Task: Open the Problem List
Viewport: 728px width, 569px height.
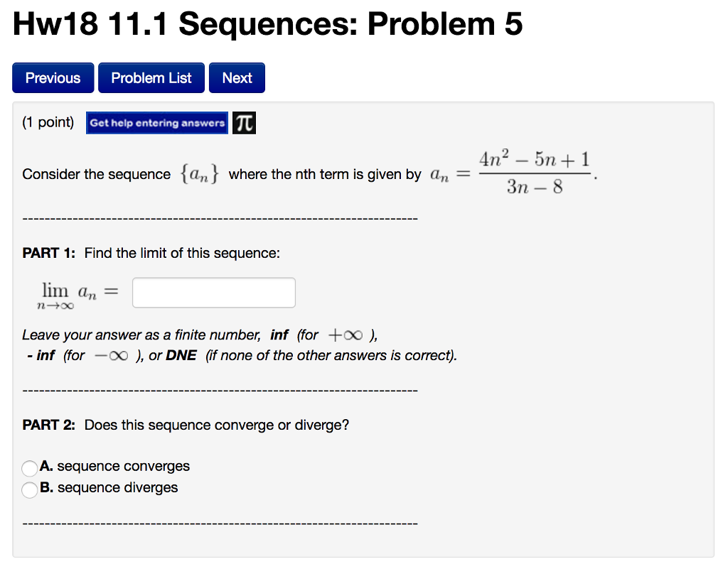Action: pos(151,77)
